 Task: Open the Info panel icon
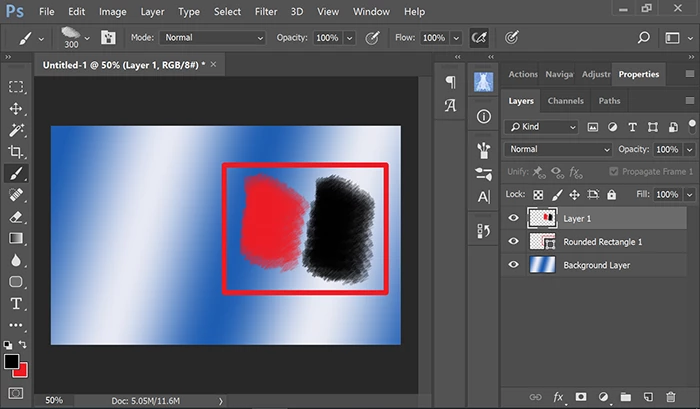tap(483, 117)
